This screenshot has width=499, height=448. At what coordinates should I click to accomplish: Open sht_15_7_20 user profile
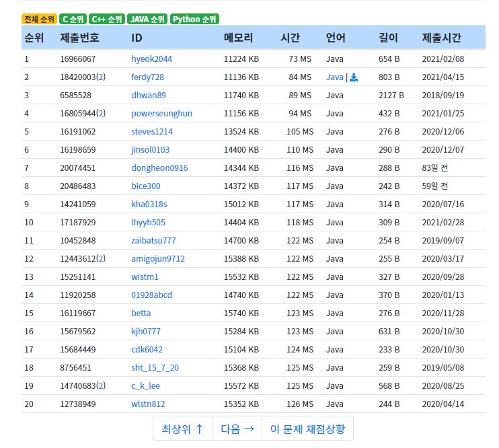[155, 368]
